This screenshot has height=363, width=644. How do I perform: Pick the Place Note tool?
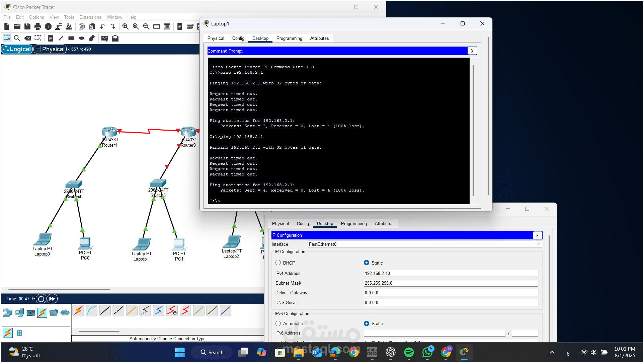pyautogui.click(x=51, y=38)
